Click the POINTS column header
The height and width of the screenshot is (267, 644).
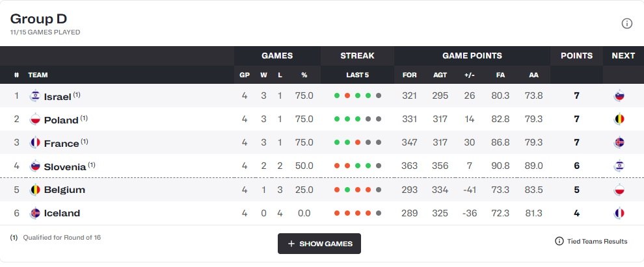pos(576,56)
